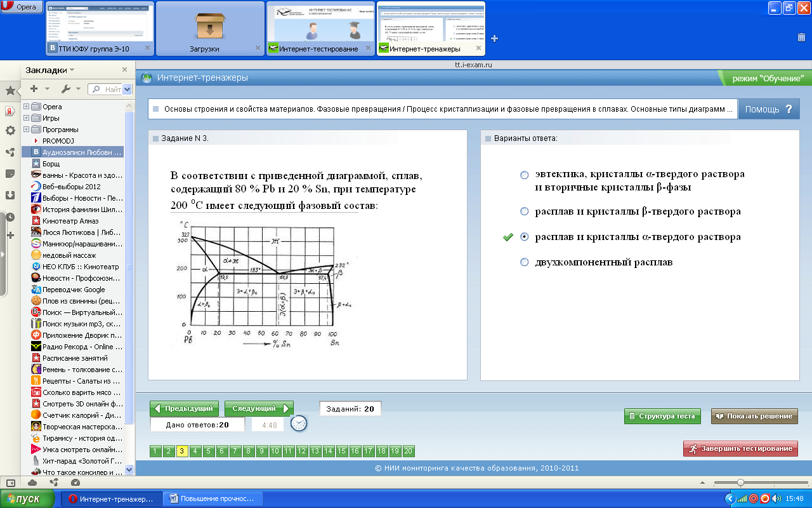Add a new tab with the plus button
The width and height of the screenshot is (812, 508).
[495, 38]
